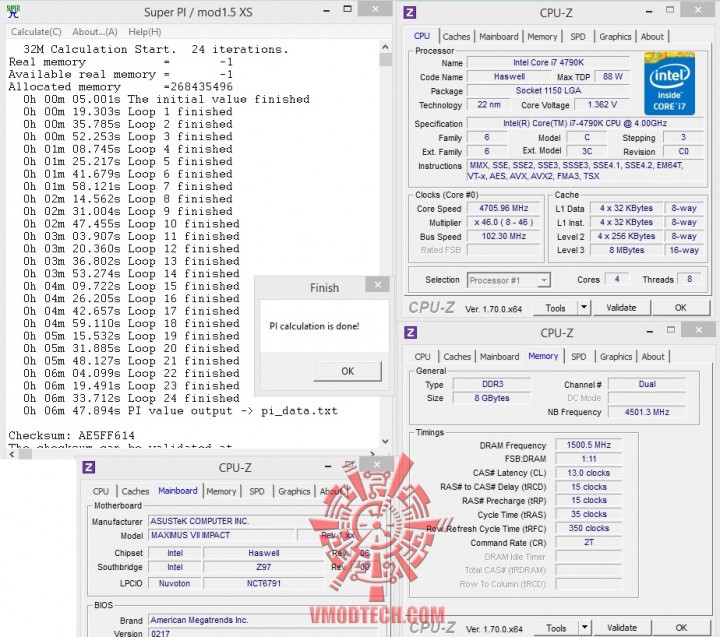Select Graphics tab in the Memory CPU-Z window

click(x=616, y=356)
